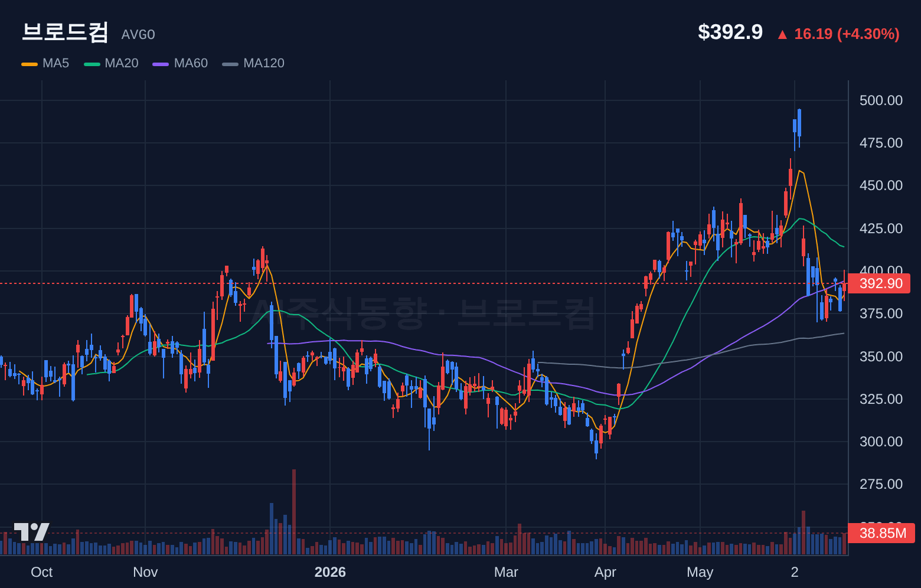Select the orange MA5 legend line swatch
This screenshot has width=921, height=588.
click(x=30, y=64)
